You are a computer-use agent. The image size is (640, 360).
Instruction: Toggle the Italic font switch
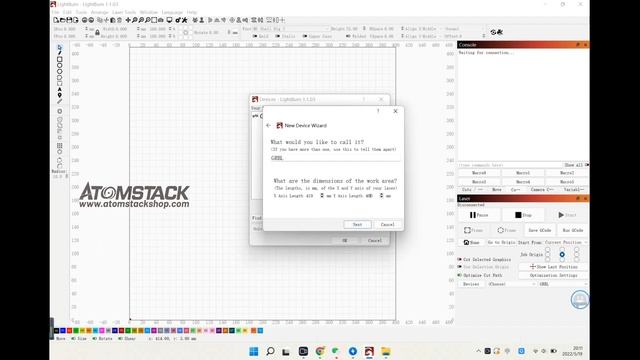click(x=278, y=36)
